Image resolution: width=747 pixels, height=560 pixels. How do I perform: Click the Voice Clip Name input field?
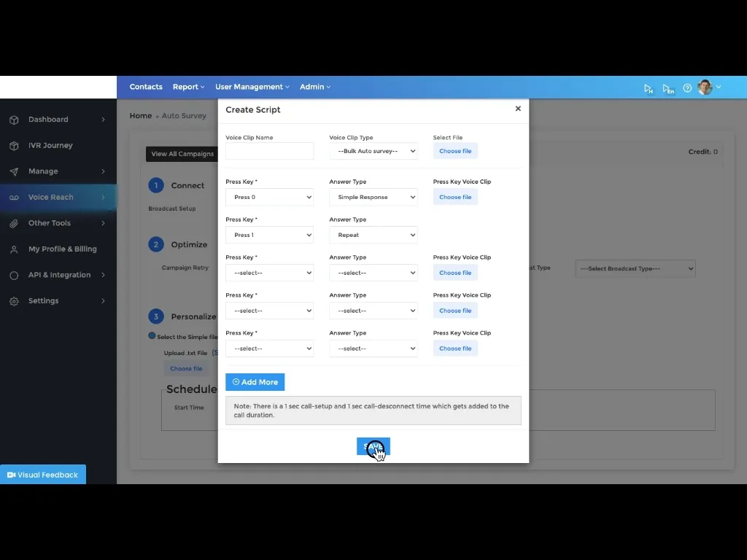point(270,151)
